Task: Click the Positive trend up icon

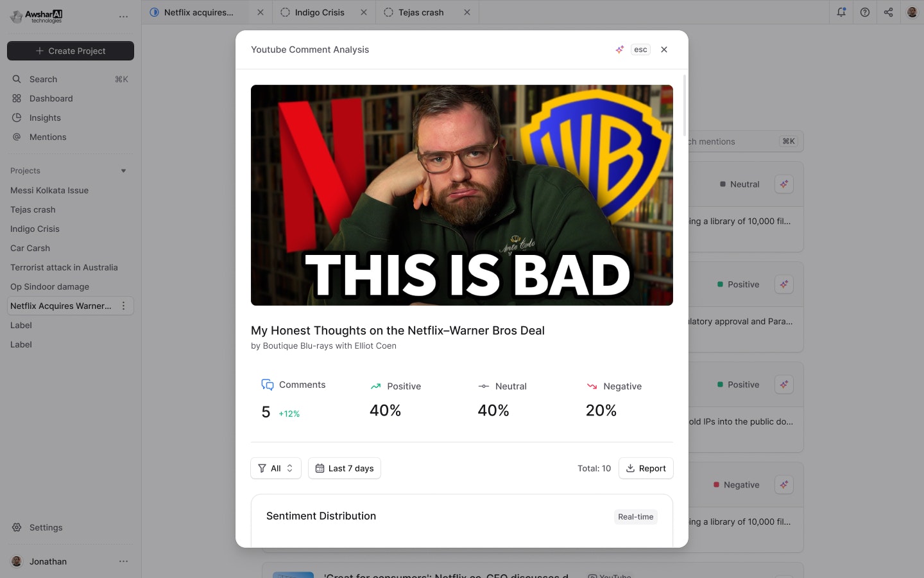Action: tap(375, 386)
